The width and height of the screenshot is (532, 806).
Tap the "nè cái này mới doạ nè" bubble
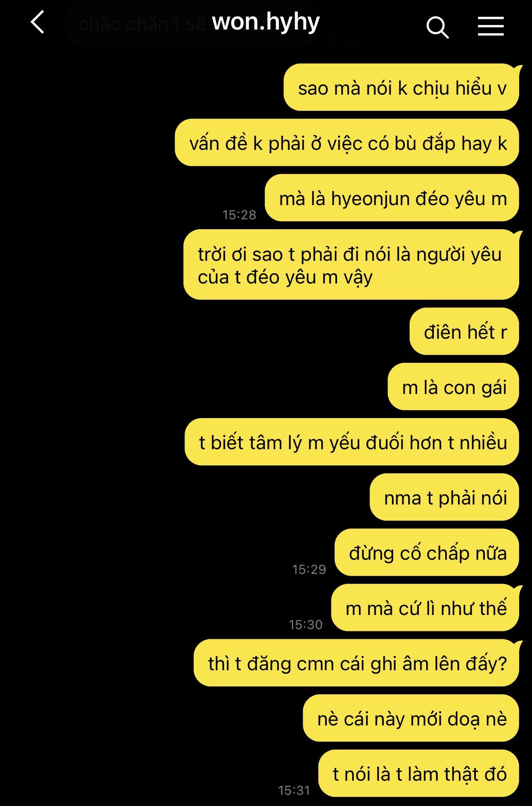tap(411, 718)
